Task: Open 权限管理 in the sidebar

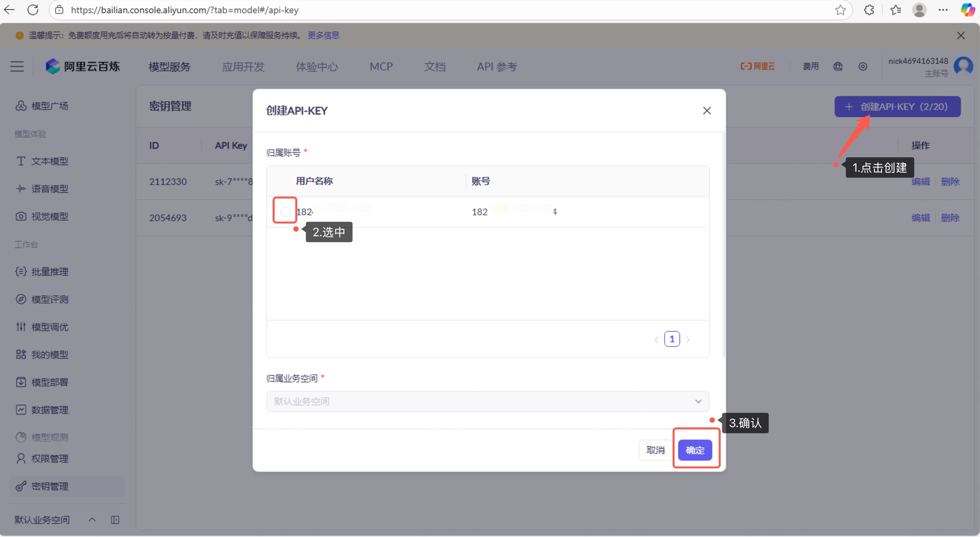Action: (50, 458)
